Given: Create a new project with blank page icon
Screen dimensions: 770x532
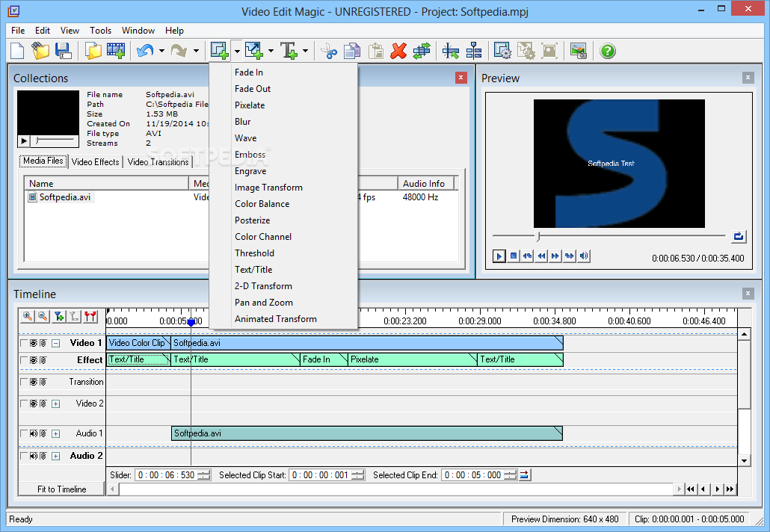Looking at the screenshot, I should point(17,51).
